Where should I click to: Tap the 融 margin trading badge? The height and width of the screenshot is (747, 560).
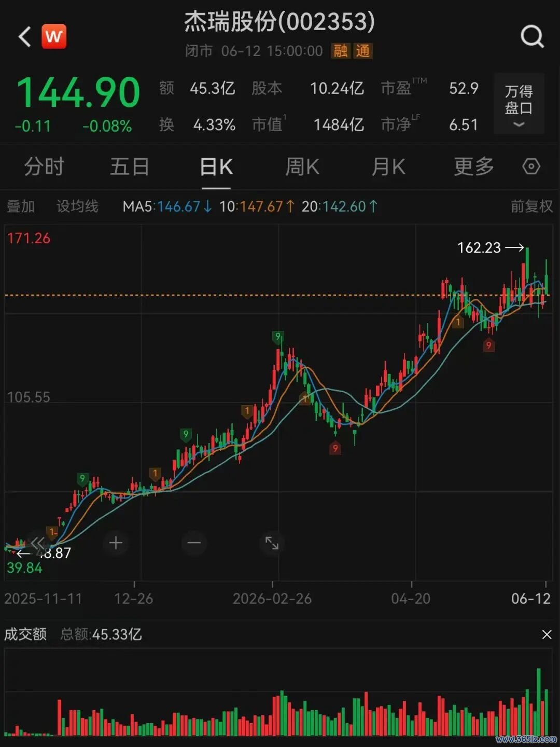341,51
